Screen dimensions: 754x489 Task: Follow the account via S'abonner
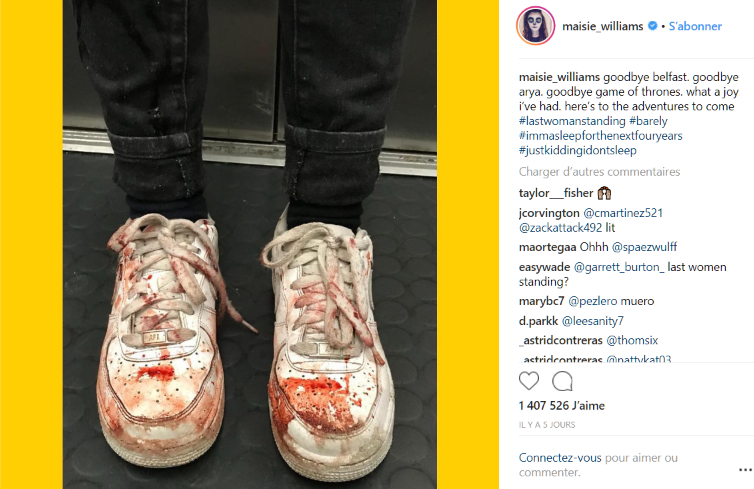695,26
